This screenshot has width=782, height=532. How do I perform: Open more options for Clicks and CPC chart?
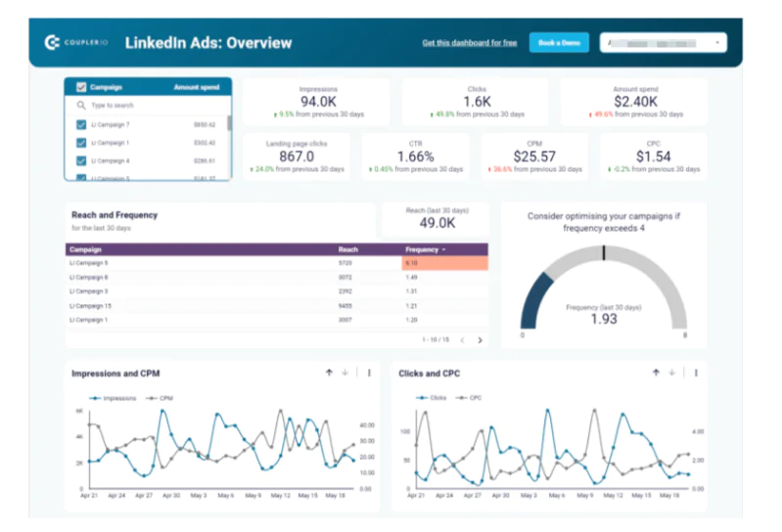(696, 373)
